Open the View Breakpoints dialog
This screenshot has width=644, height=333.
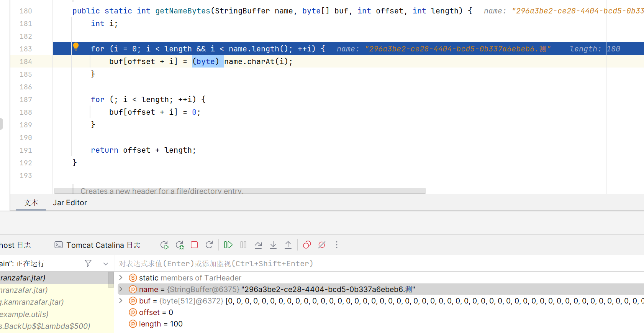tap(307, 245)
